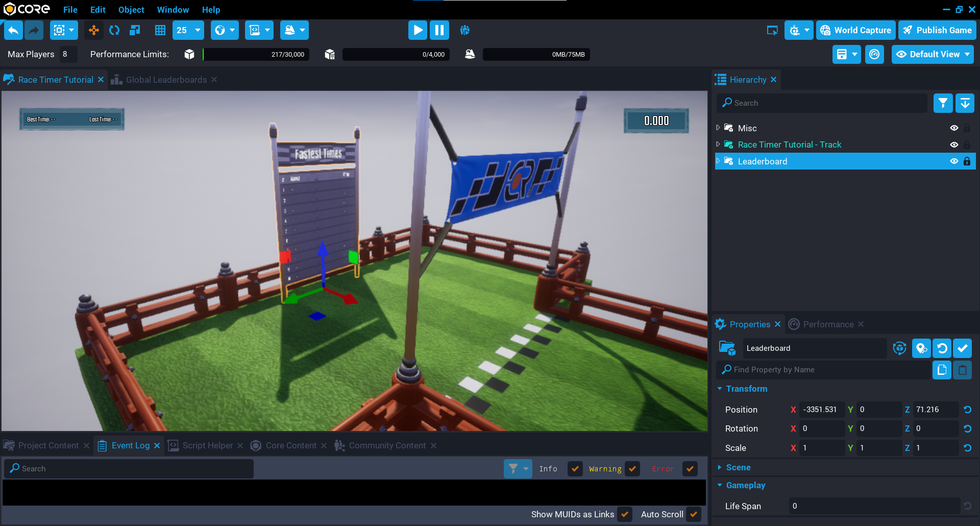Open the Window menu
980x526 pixels.
coord(173,10)
